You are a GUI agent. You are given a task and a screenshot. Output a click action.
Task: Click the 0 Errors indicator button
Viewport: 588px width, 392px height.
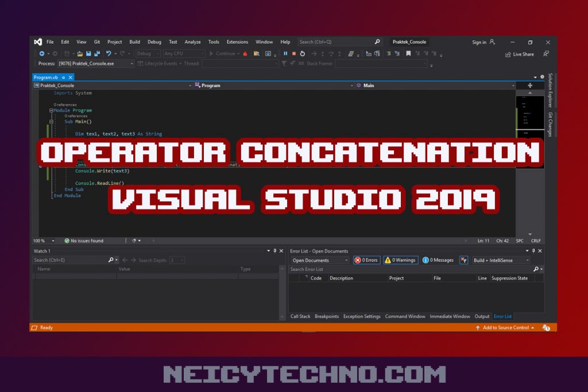(366, 259)
